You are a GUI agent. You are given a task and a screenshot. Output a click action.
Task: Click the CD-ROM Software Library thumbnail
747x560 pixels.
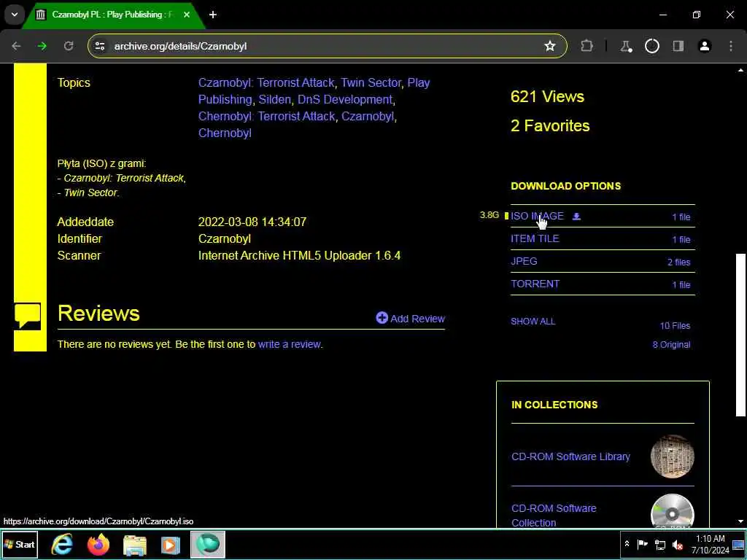(x=672, y=456)
